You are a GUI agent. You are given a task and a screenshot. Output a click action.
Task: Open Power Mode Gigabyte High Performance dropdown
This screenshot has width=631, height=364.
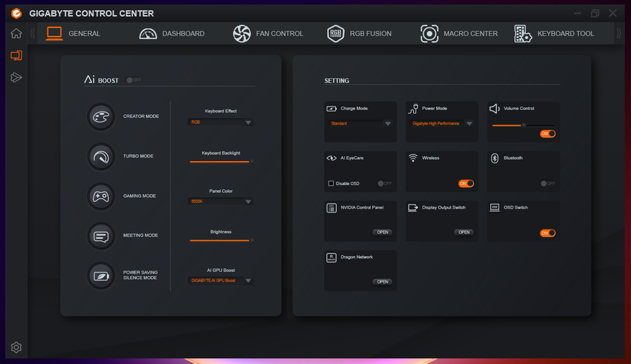tap(442, 124)
